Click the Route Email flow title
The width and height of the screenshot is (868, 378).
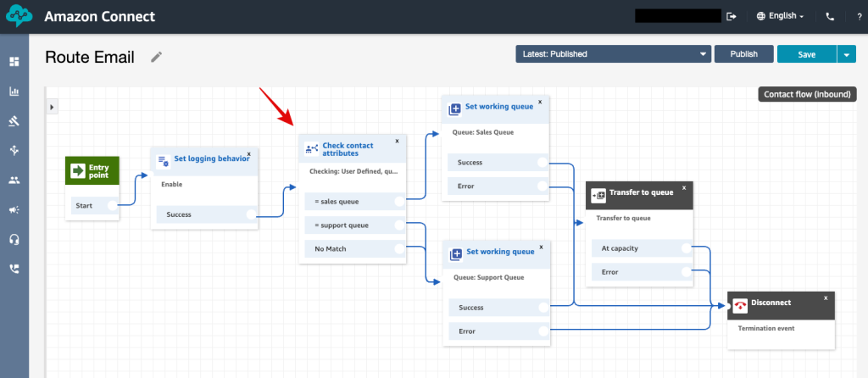(x=90, y=57)
